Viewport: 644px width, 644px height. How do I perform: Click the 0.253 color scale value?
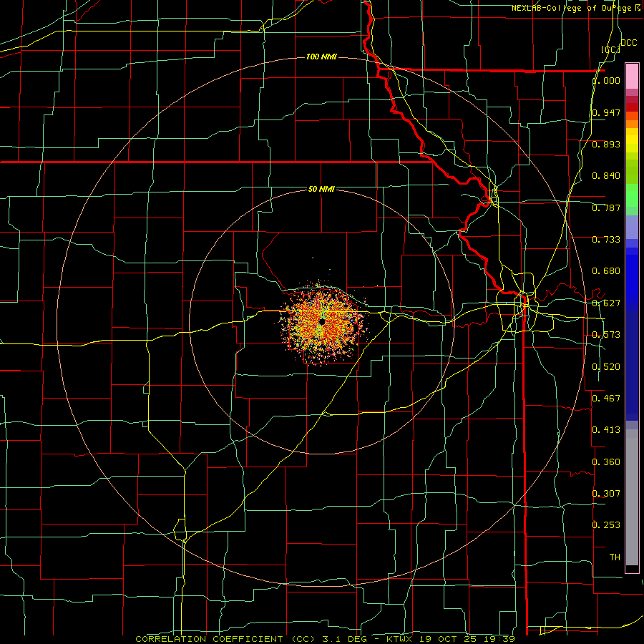click(606, 525)
